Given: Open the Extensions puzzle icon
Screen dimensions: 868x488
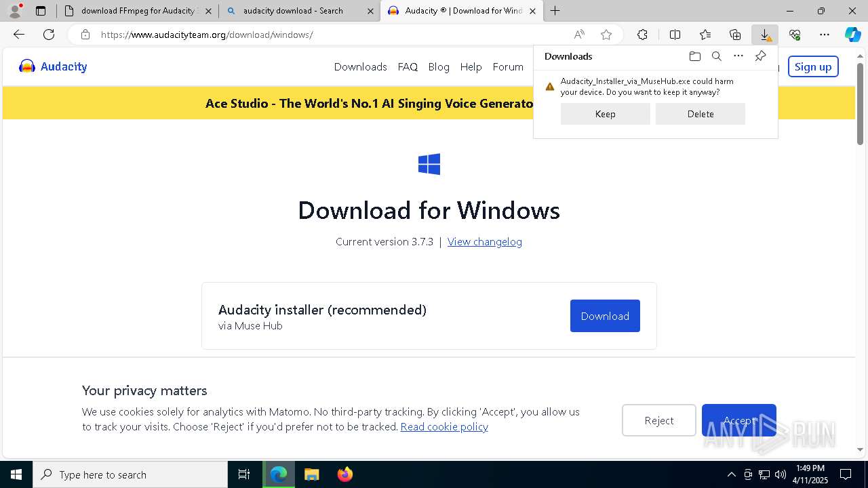Looking at the screenshot, I should click(642, 35).
